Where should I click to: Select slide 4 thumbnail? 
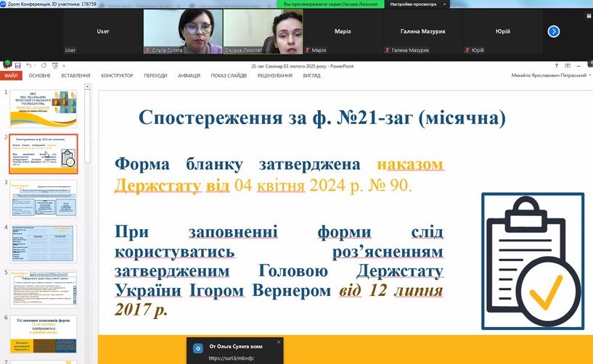[x=43, y=244]
